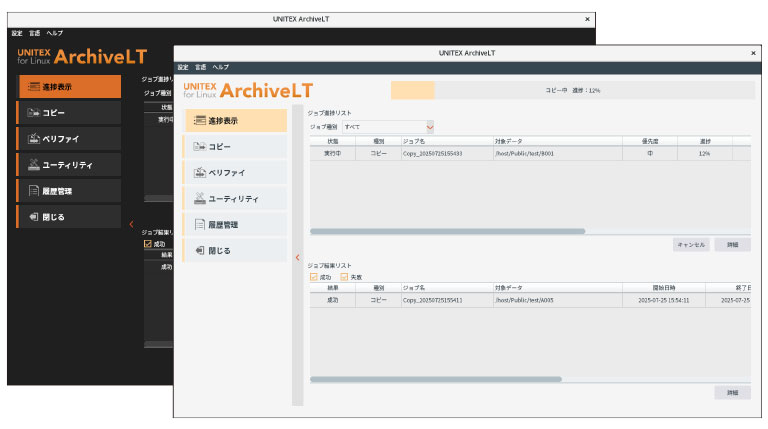Select ユーティリティ in the dark window sidebar

pos(68,164)
